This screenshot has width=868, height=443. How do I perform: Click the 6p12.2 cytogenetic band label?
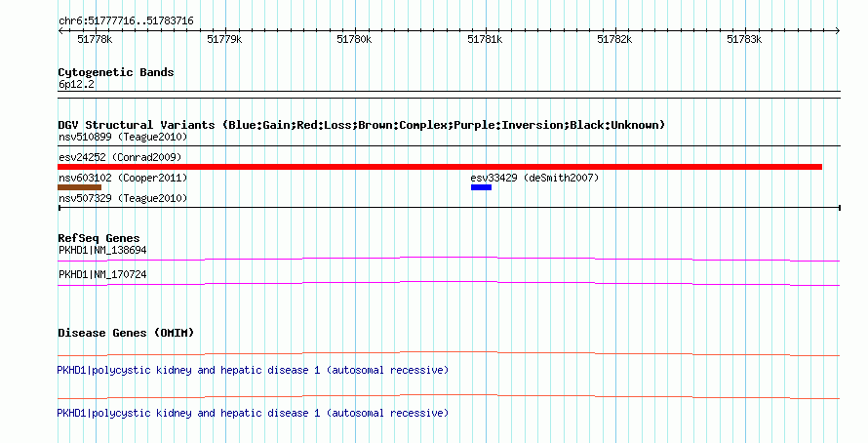(76, 84)
